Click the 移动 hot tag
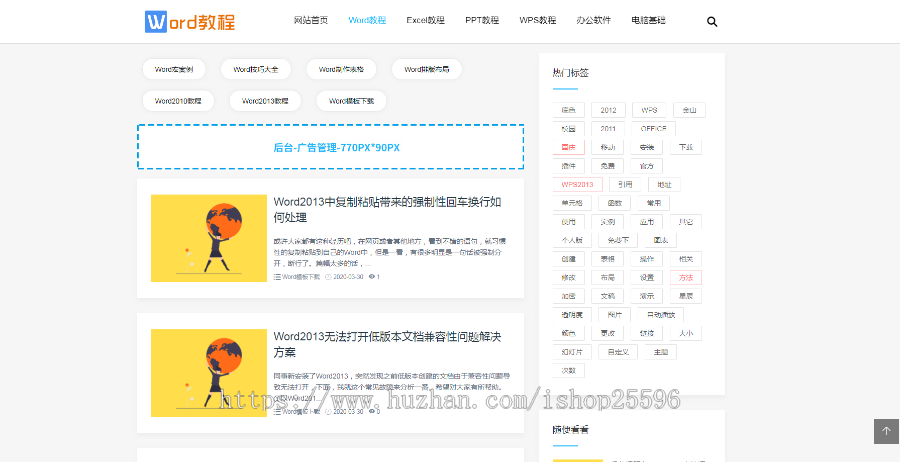This screenshot has height=462, width=900. pyautogui.click(x=607, y=147)
